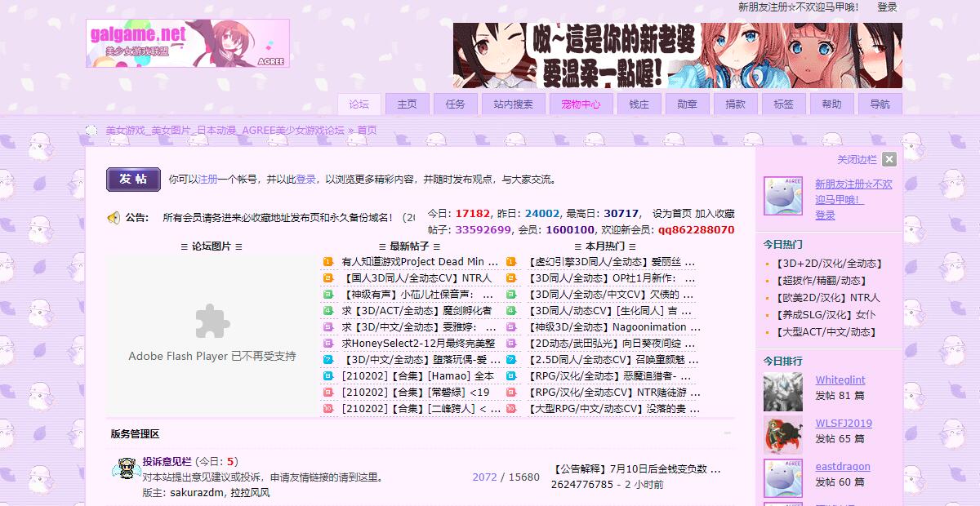980x506 pixels.
Task: Click the announcement megaphone icon
Action: point(114,218)
